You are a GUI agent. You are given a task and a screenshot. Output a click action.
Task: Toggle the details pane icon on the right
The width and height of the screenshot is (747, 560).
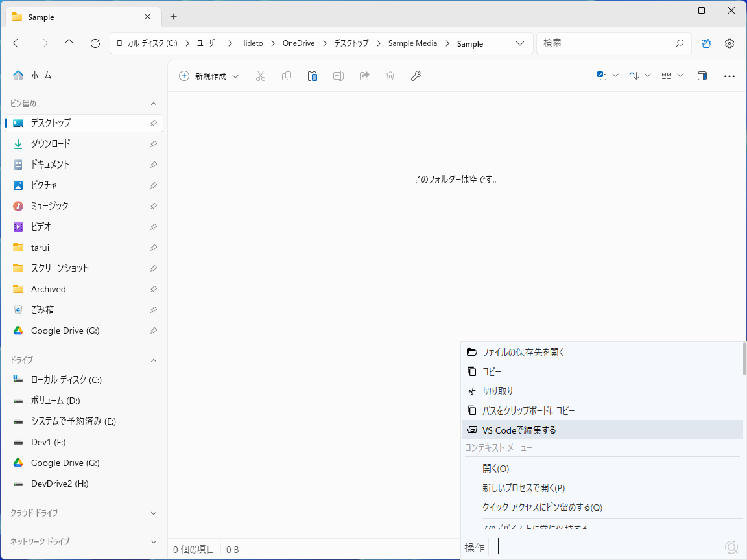[x=702, y=76]
